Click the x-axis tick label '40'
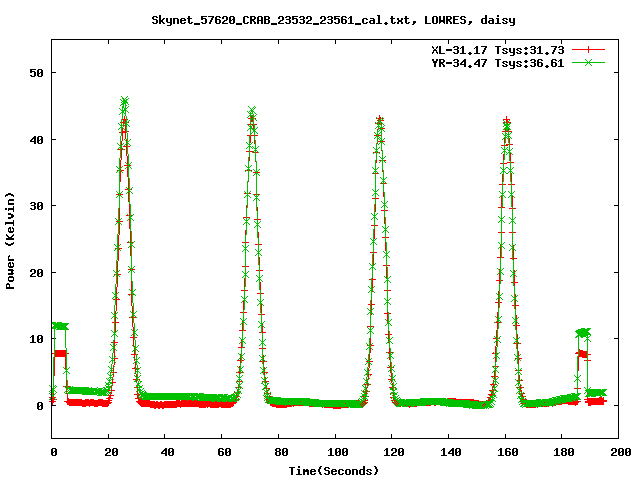Screen dimensions: 640x480 [x=167, y=452]
